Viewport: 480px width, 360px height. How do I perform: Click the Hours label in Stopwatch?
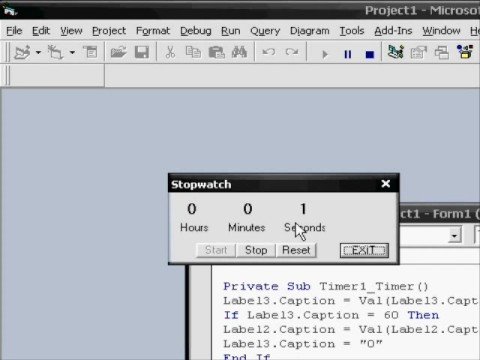pyautogui.click(x=194, y=228)
